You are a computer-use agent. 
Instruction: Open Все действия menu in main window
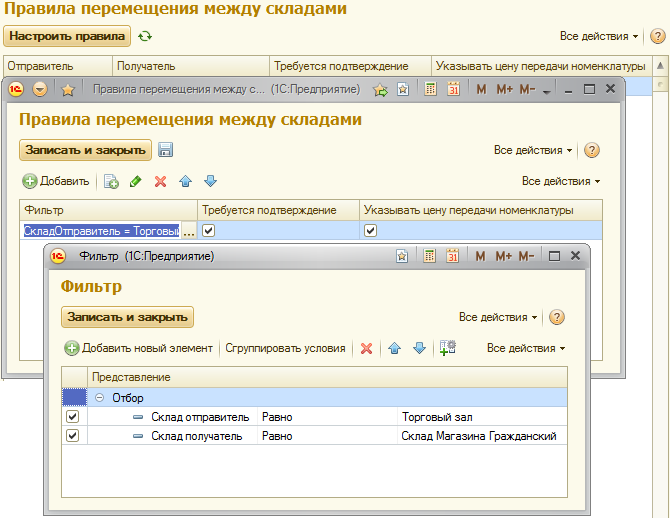tap(599, 36)
